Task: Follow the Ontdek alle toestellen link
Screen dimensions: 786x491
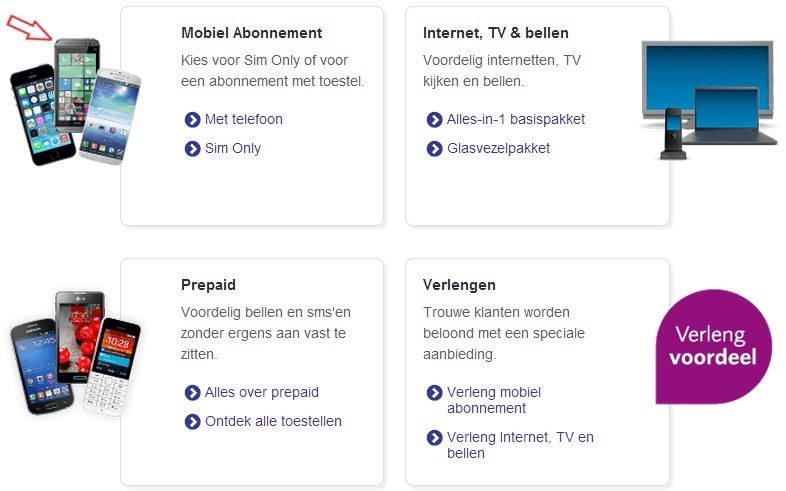Action: (273, 422)
